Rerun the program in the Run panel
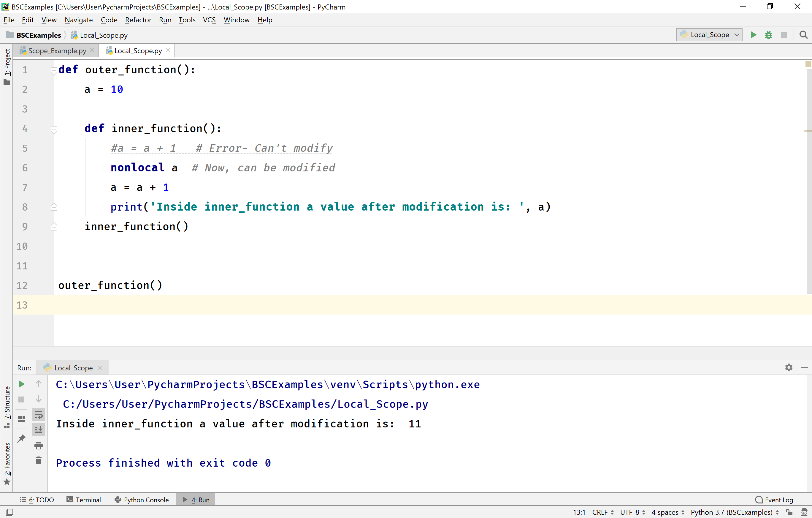The height and width of the screenshot is (518, 812). pos(21,384)
